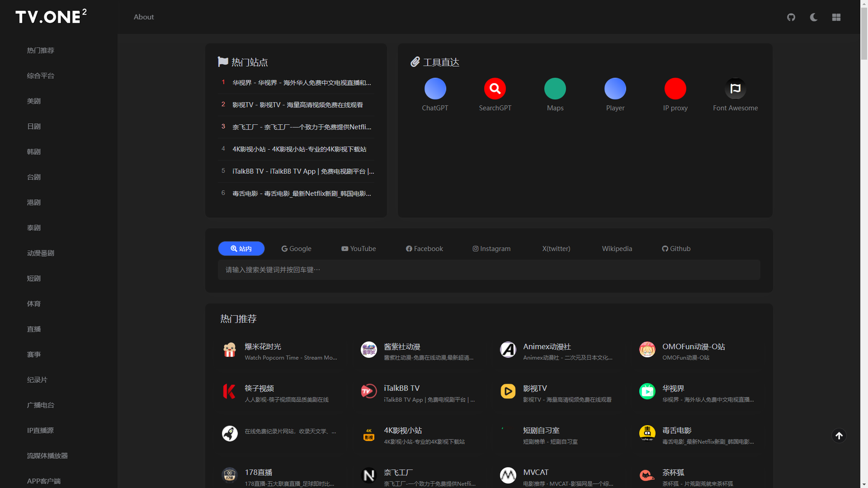
Task: Open the About menu item
Action: pyautogui.click(x=144, y=17)
